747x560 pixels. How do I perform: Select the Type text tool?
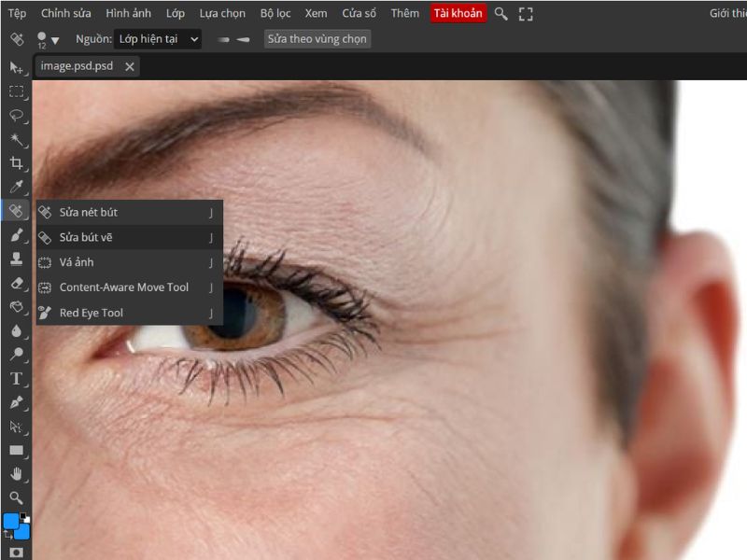coord(16,379)
